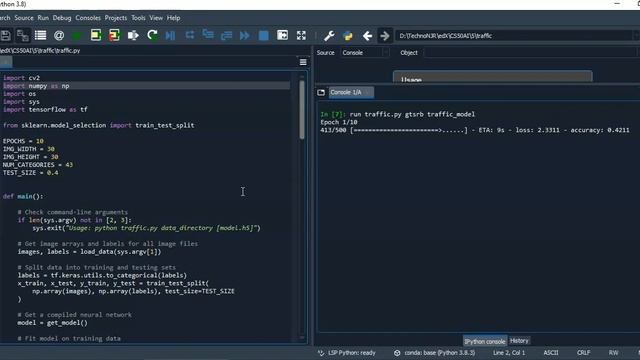This screenshot has width=640, height=360.
Task: Re-run last script icon
Action: pos(152,36)
